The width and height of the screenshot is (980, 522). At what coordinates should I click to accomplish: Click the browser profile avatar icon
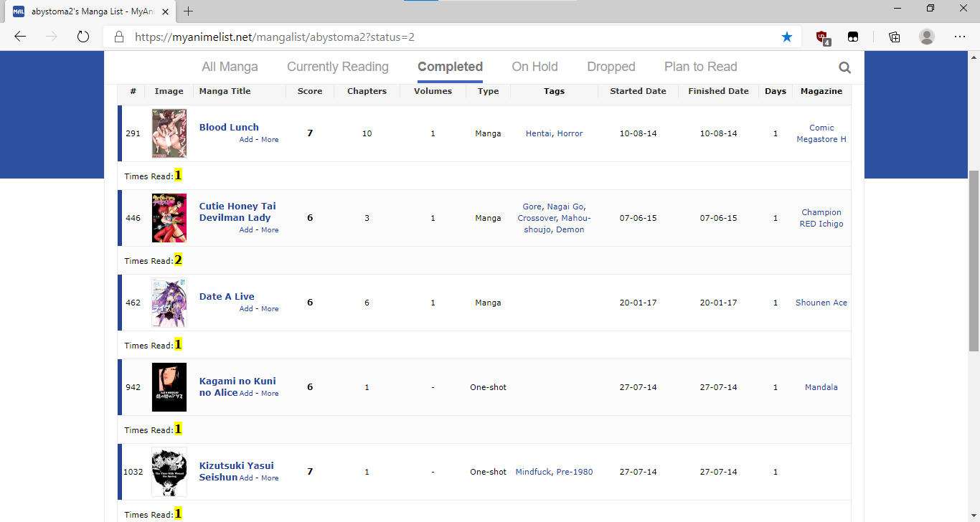[x=927, y=36]
